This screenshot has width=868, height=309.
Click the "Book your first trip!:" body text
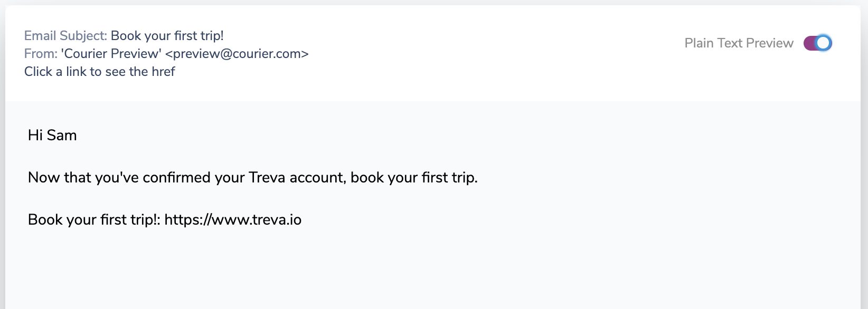click(94, 220)
